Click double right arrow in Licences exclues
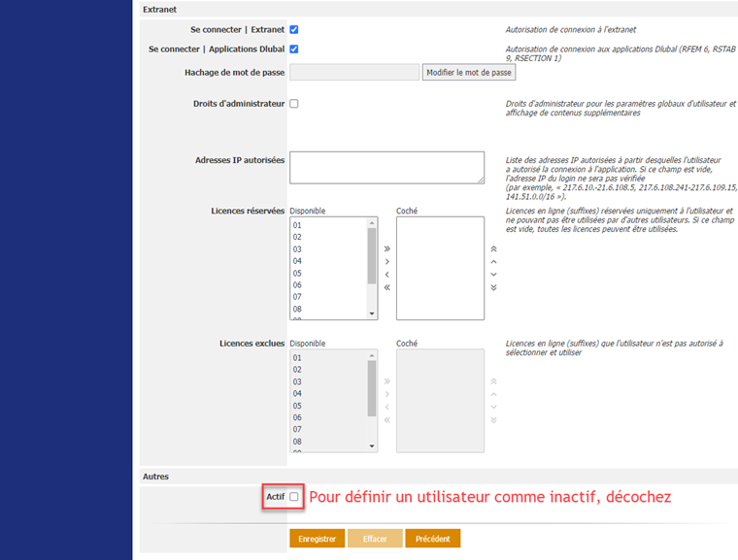Screen dimensions: 738x560 tap(386, 381)
